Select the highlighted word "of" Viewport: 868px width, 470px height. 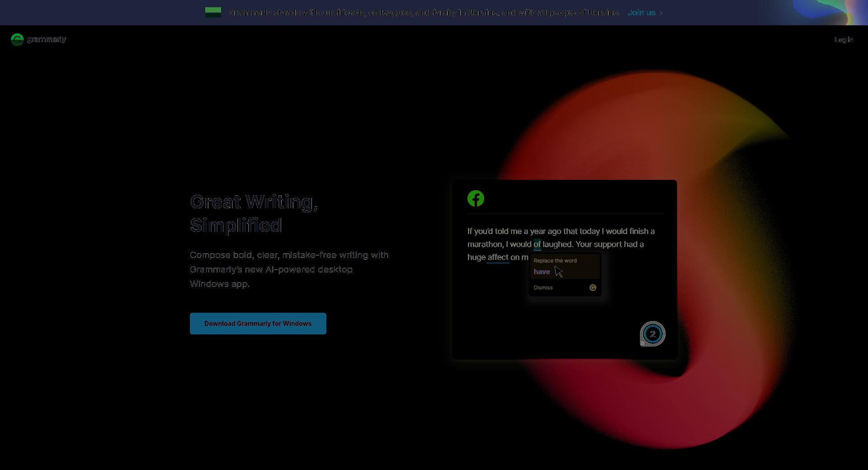tap(537, 244)
